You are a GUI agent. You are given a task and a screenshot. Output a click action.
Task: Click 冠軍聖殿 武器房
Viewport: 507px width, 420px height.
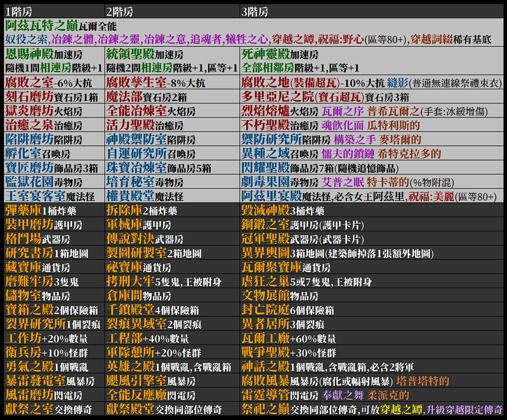(x=371, y=239)
